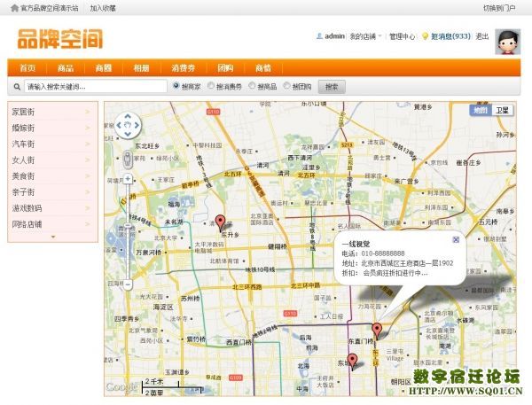
Task: Expand the 汽车街 category arrow
Action: click(88, 144)
